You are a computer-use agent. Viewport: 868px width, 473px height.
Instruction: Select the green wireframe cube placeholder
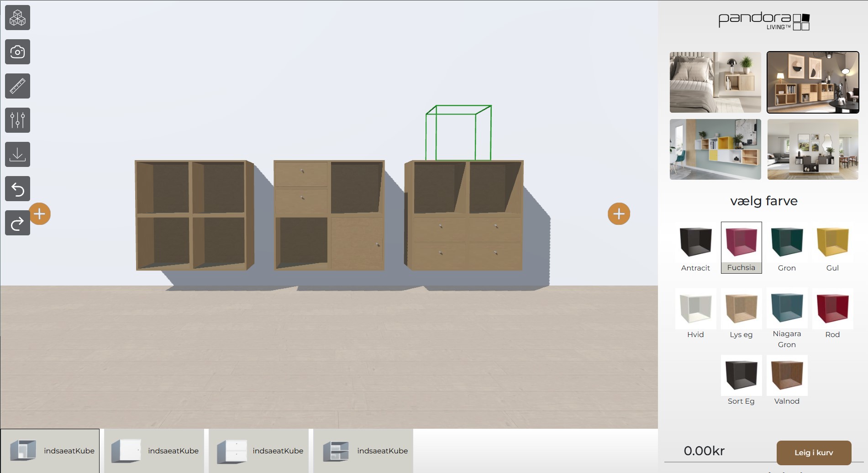[x=458, y=133]
